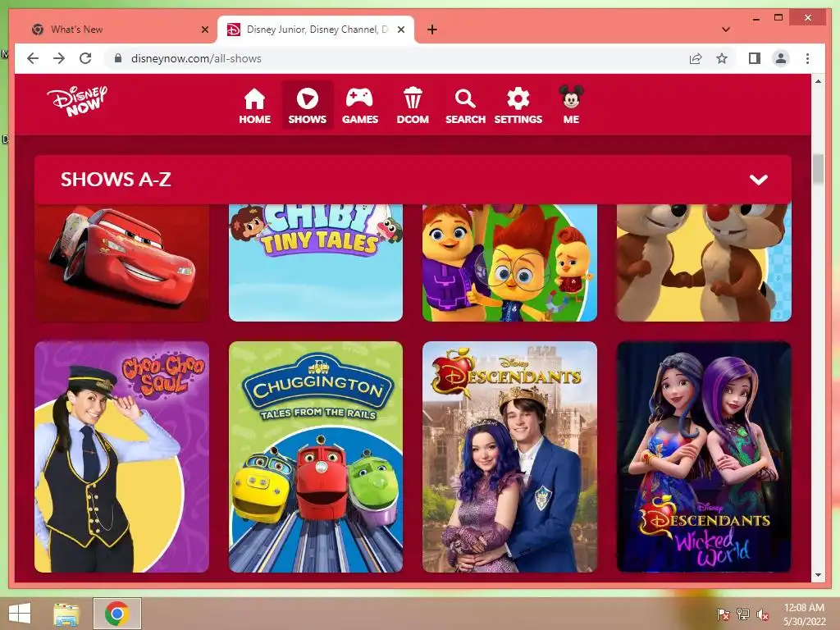Open Chrome's three-dot menu
Image resolution: width=840 pixels, height=630 pixels.
807,58
